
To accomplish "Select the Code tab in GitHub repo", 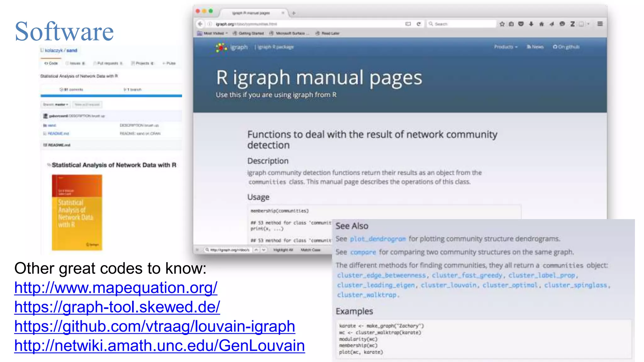I will (x=51, y=63).
